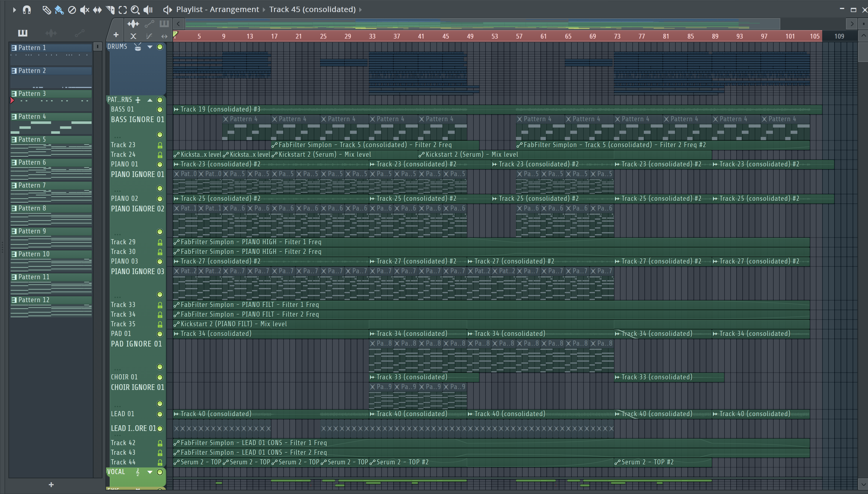This screenshot has width=868, height=494.
Task: Open the playlist options menu arrow
Action: pyautogui.click(x=14, y=10)
